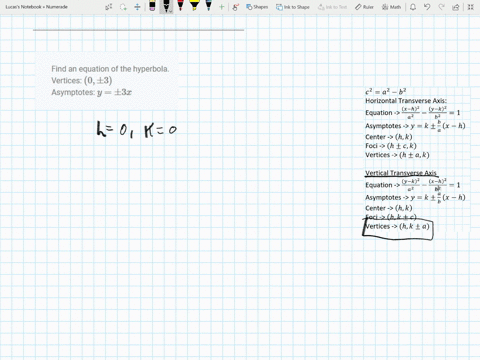This screenshot has height=360, width=480.
Task: Click the 'Foci -> (h ± c, k)' line
Action: (391, 146)
